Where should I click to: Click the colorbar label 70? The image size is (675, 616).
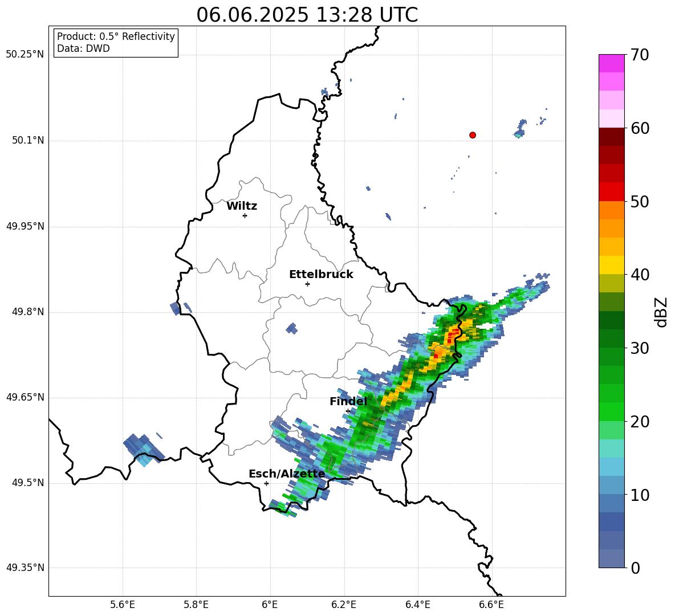click(x=640, y=55)
